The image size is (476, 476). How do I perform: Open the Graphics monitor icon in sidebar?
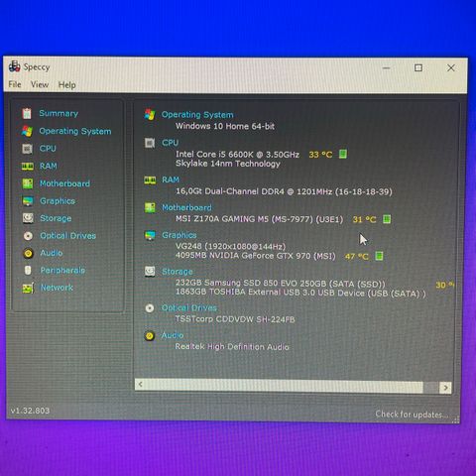point(28,201)
